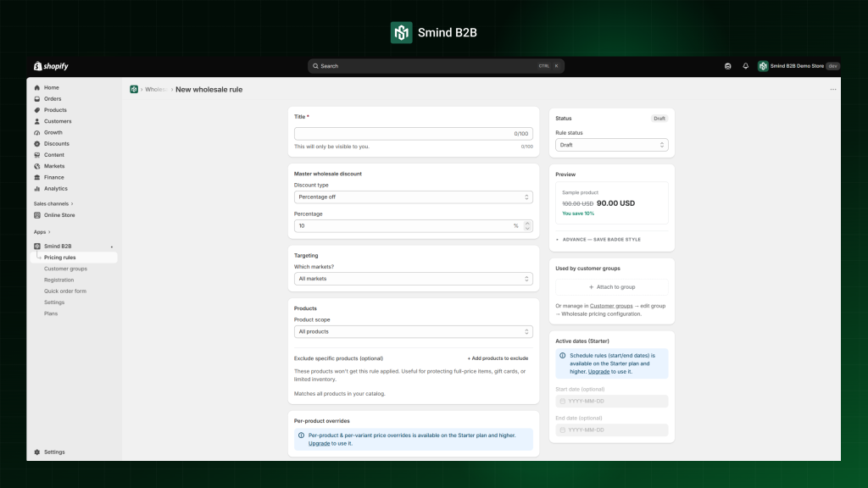
Task: Click the Online Store icon
Action: pos(37,215)
